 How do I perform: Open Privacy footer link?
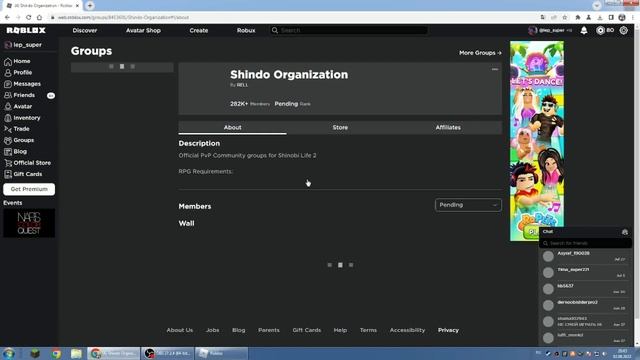point(448,330)
